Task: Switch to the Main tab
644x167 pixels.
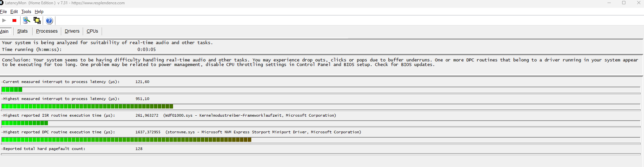Action: click(5, 31)
